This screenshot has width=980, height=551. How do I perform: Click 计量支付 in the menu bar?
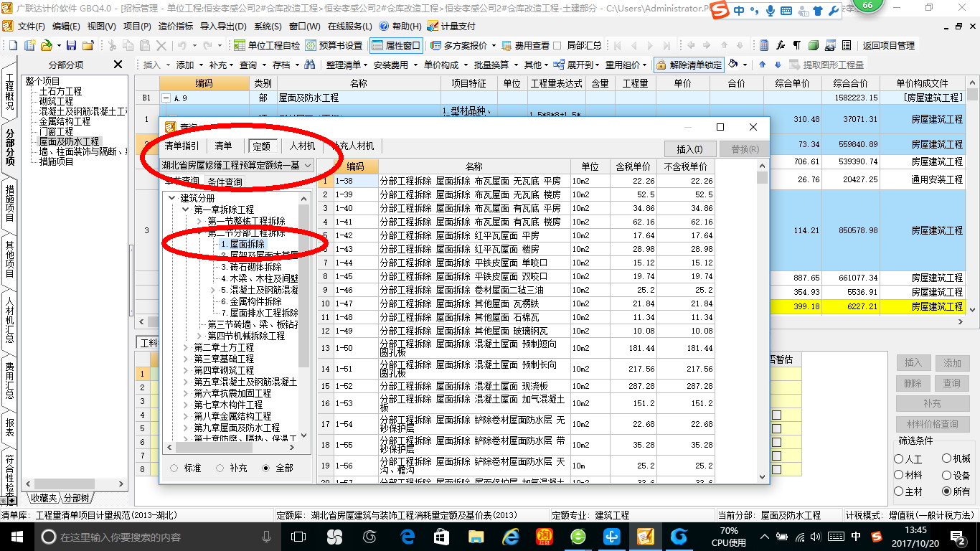pyautogui.click(x=451, y=26)
